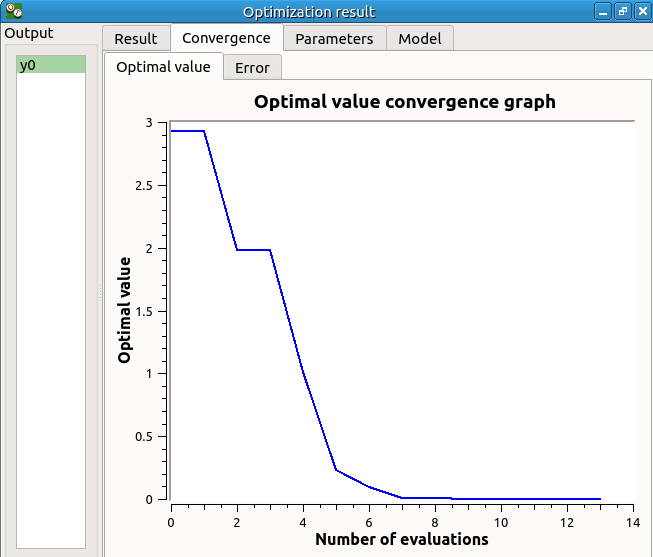The image size is (653, 557).
Task: Click the x-axis tick label 14
Action: coord(632,521)
